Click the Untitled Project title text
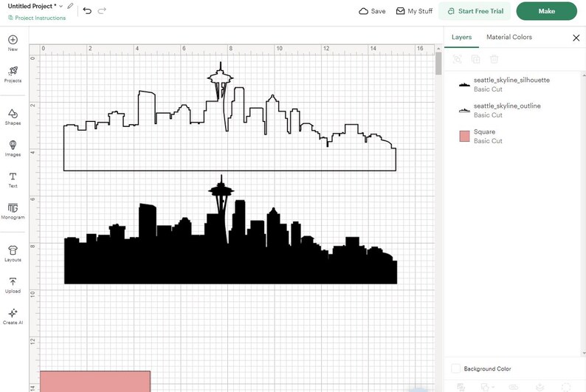Screen dimensions: 586x392 pyautogui.click(x=32, y=6)
